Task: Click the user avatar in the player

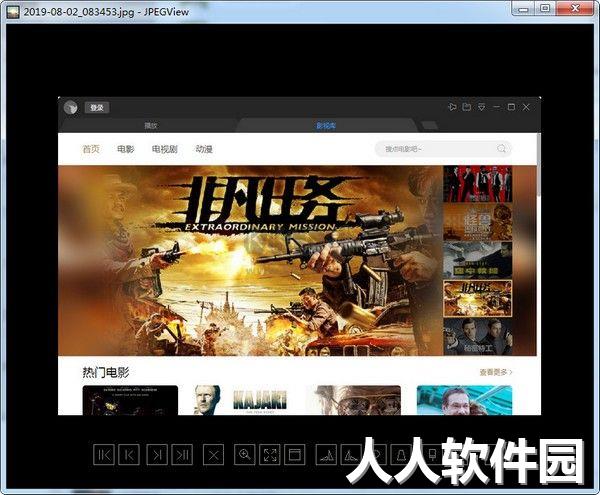Action: [71, 108]
